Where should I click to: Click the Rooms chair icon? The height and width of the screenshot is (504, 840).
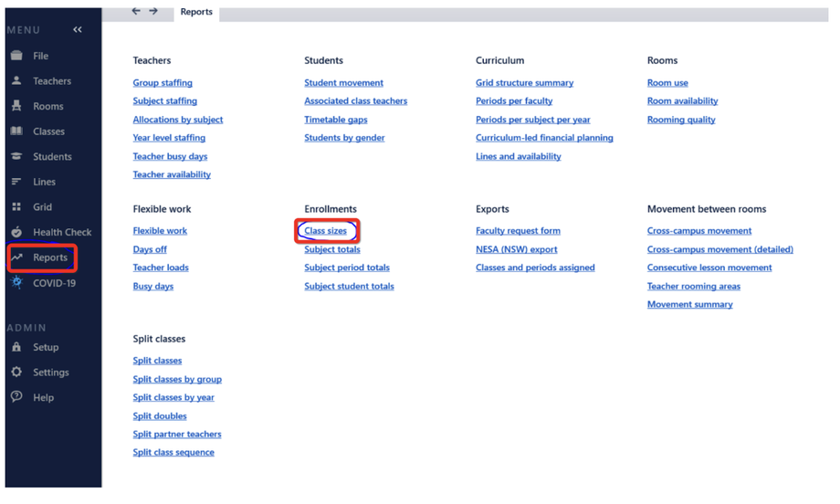tap(16, 106)
